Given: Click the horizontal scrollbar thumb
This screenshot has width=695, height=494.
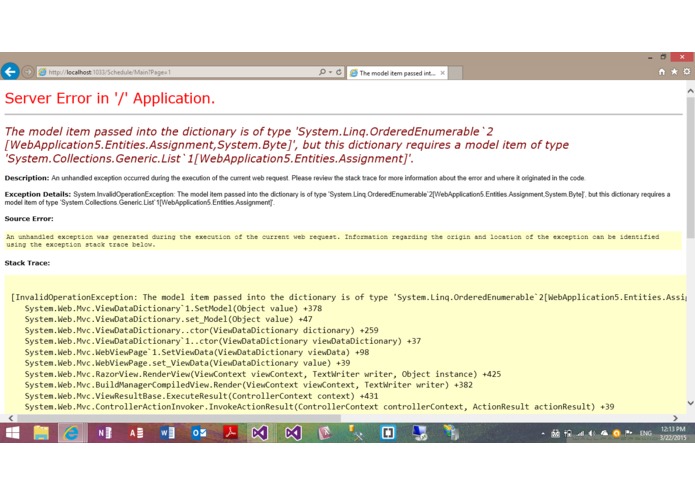Looking at the screenshot, I should (x=179, y=418).
